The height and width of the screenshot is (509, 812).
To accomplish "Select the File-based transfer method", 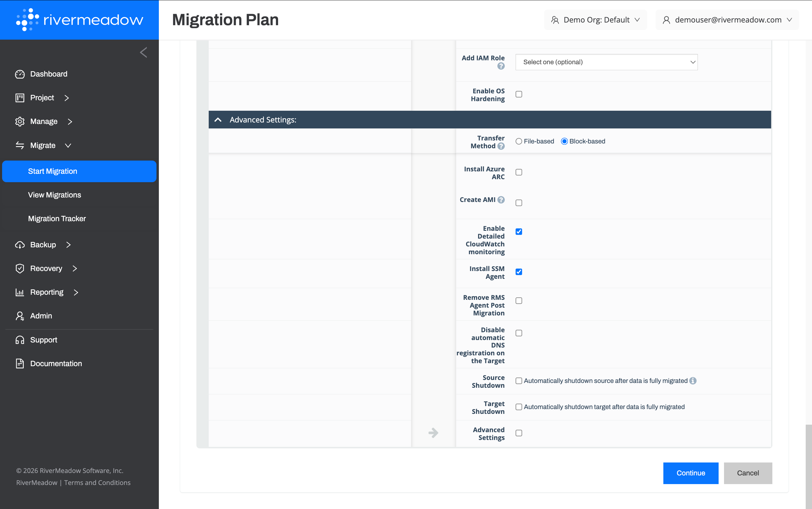I will 519,141.
